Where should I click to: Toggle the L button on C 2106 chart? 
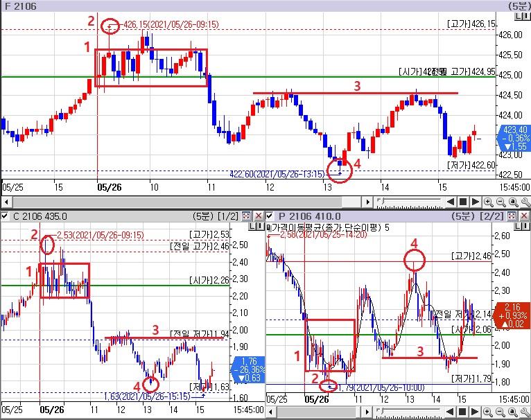point(252,226)
